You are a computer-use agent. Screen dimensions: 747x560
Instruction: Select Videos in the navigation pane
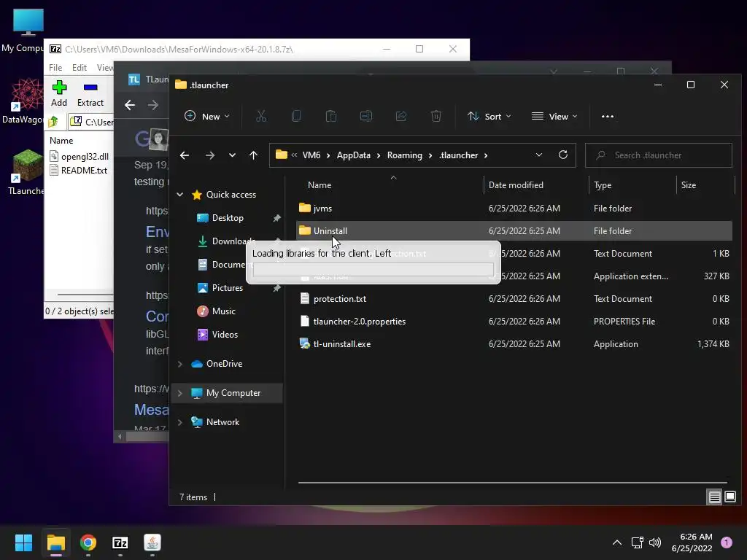(x=225, y=334)
